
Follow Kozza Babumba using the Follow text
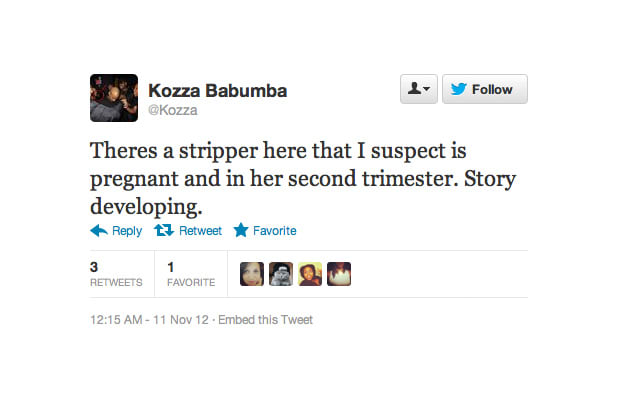point(492,90)
